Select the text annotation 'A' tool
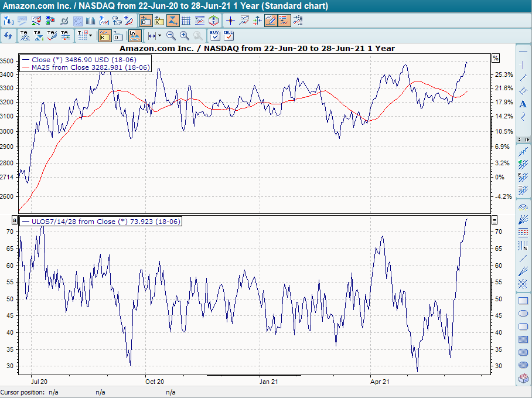The image size is (532, 398). click(523, 104)
